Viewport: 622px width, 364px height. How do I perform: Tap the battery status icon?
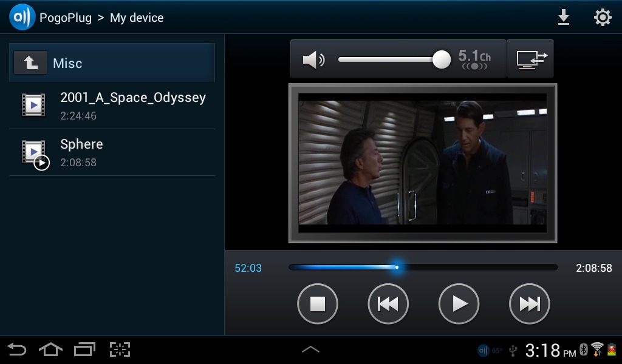[612, 349]
